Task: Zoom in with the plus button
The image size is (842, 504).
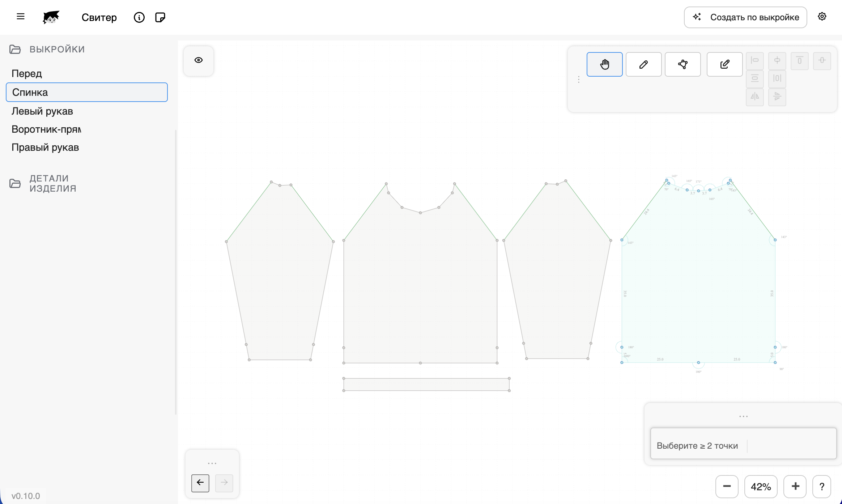Action: coord(795,487)
